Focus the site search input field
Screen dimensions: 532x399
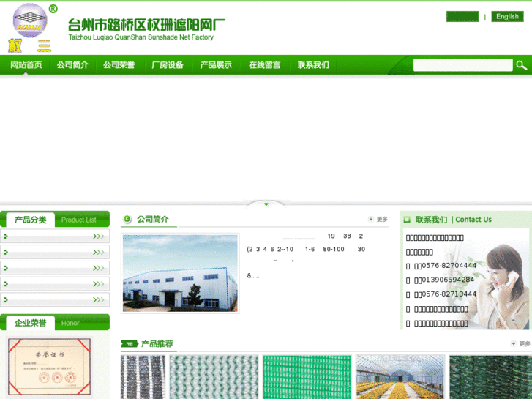462,65
